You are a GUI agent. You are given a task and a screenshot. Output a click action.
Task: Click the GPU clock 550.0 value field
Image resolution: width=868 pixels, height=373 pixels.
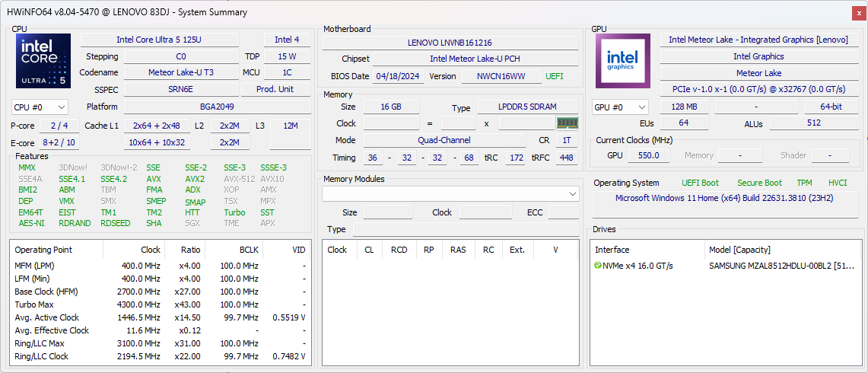(648, 155)
